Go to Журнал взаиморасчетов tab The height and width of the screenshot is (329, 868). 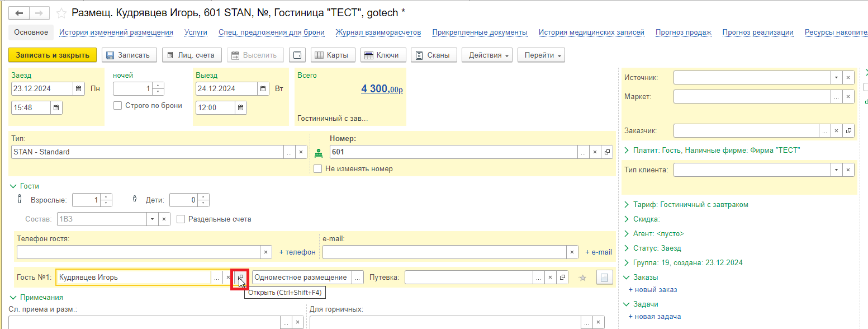point(378,32)
